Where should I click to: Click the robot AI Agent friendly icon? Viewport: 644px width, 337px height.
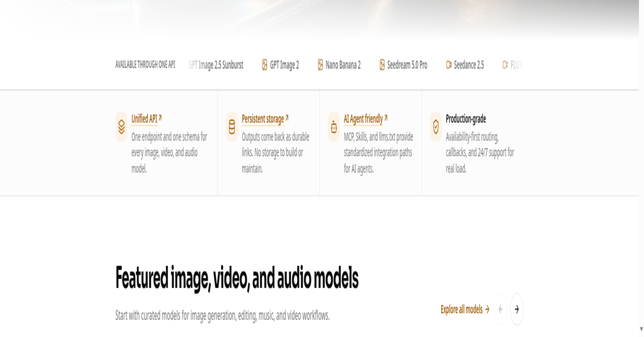point(334,127)
